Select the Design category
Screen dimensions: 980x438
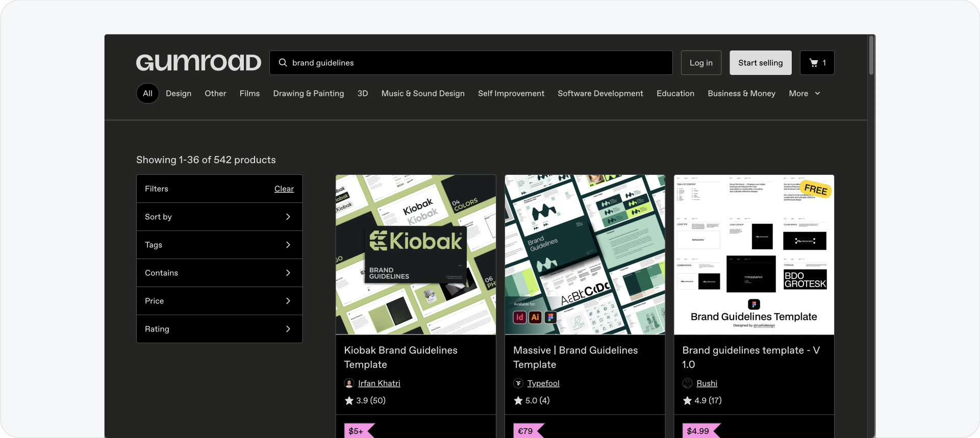pyautogui.click(x=179, y=93)
